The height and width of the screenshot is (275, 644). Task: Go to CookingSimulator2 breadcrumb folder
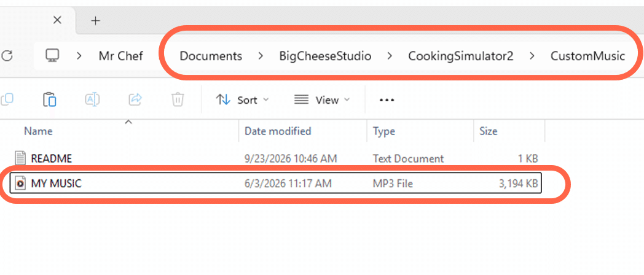(460, 56)
